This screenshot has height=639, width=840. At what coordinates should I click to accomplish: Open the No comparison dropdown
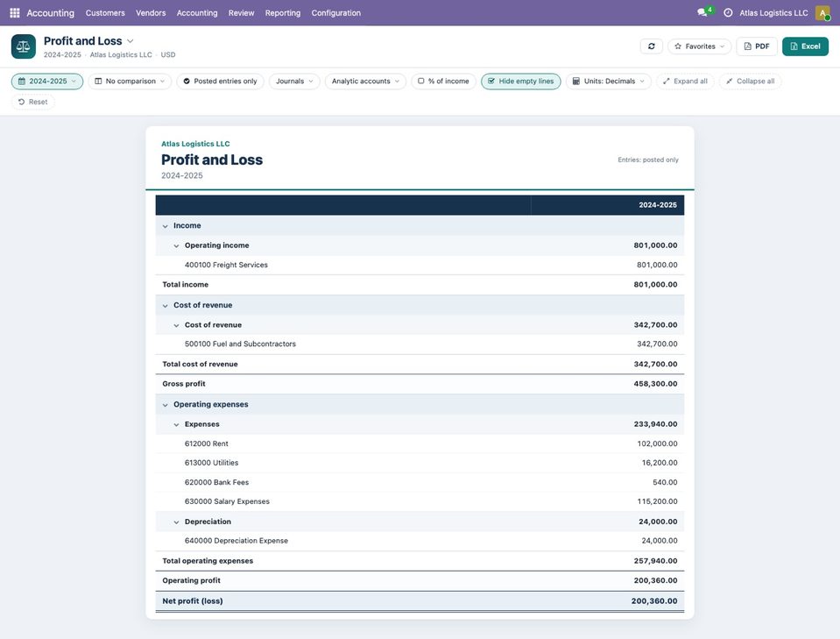(x=130, y=82)
